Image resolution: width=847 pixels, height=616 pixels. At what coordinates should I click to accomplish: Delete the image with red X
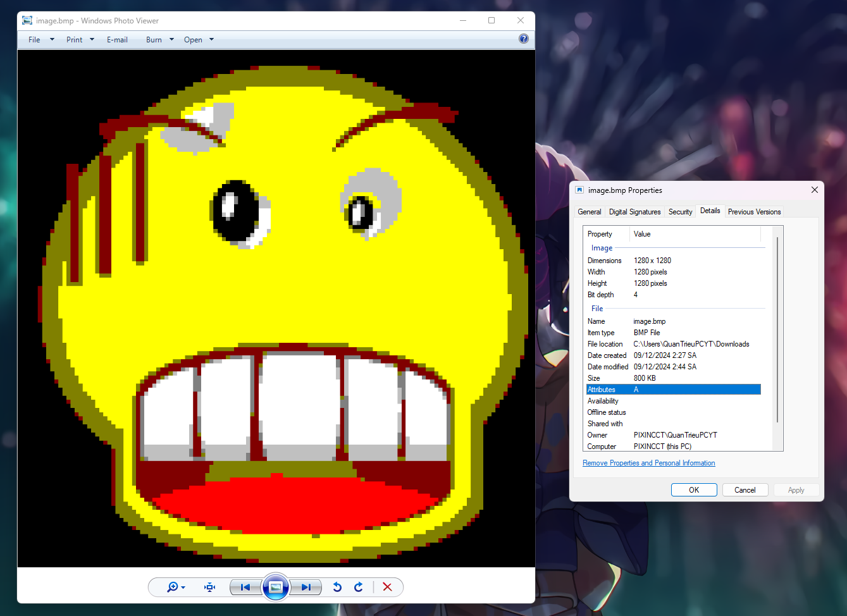[387, 588]
